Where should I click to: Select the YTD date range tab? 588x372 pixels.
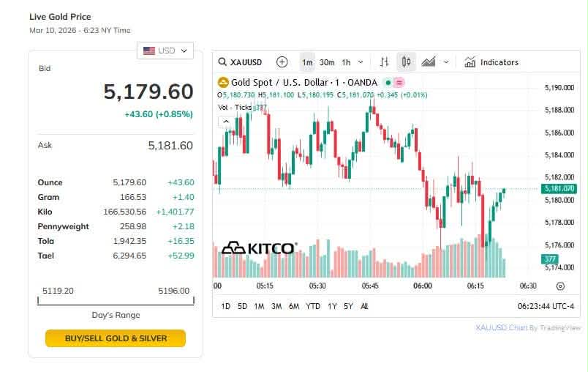pyautogui.click(x=313, y=306)
